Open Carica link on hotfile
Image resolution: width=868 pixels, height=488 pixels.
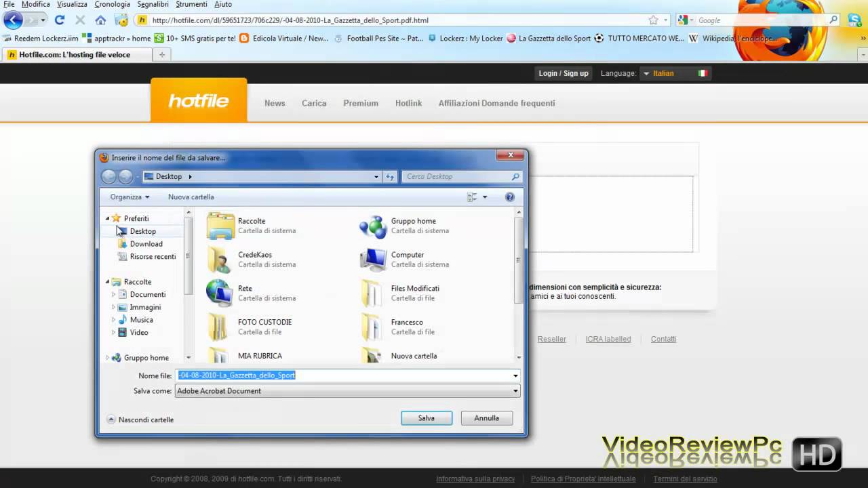pos(314,103)
